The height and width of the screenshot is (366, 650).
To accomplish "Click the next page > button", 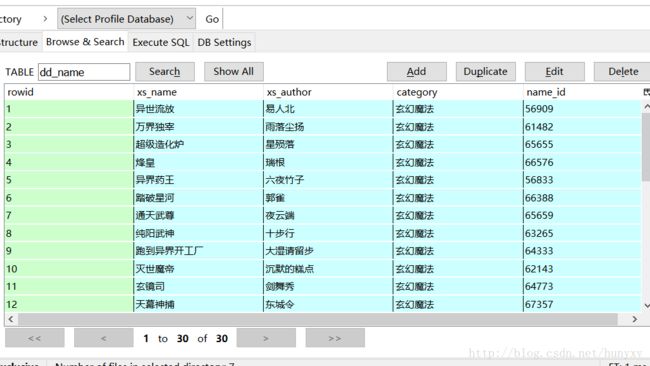I will click(266, 338).
